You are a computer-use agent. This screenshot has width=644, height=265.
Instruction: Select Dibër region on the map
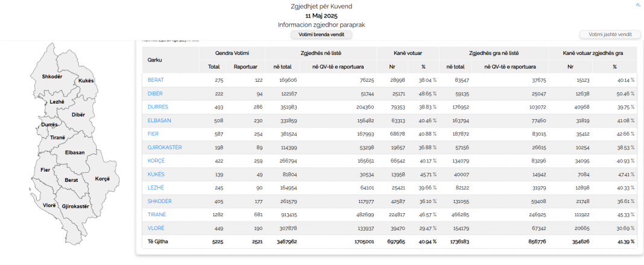(x=78, y=115)
